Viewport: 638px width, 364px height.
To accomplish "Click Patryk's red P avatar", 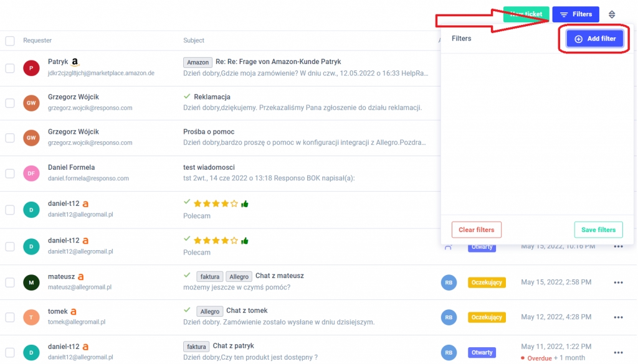I will pyautogui.click(x=31, y=68).
